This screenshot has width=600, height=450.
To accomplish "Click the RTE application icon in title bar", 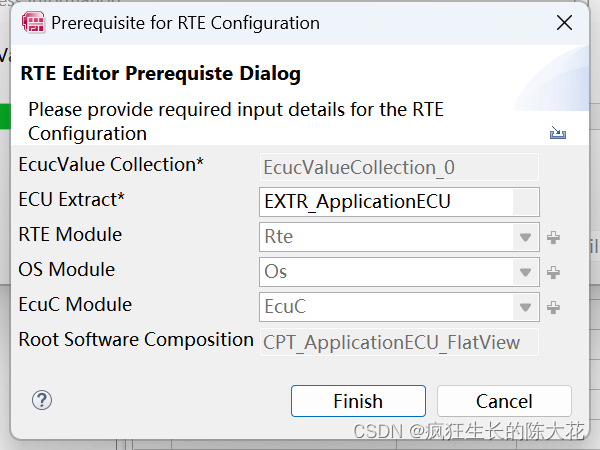I will 33,23.
